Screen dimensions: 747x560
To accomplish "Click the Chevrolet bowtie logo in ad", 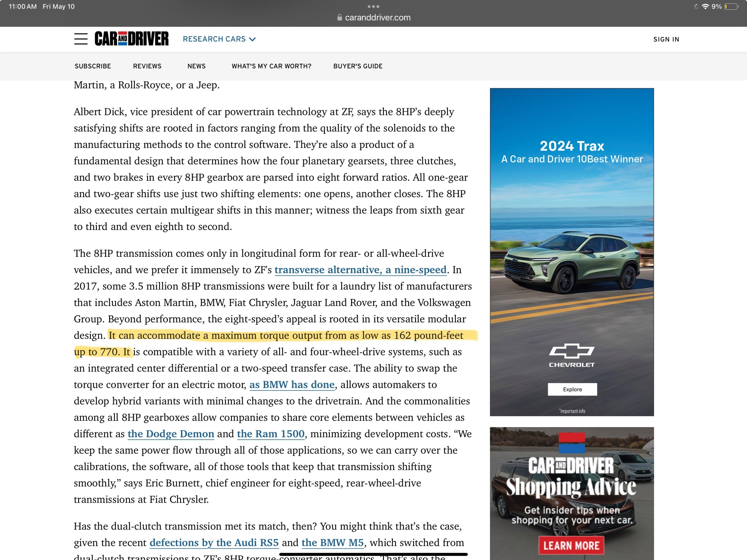I will click(x=571, y=351).
